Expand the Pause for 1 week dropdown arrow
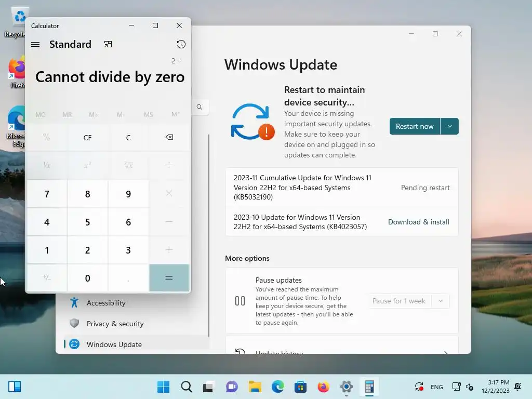This screenshot has width=532, height=399. pos(441,301)
